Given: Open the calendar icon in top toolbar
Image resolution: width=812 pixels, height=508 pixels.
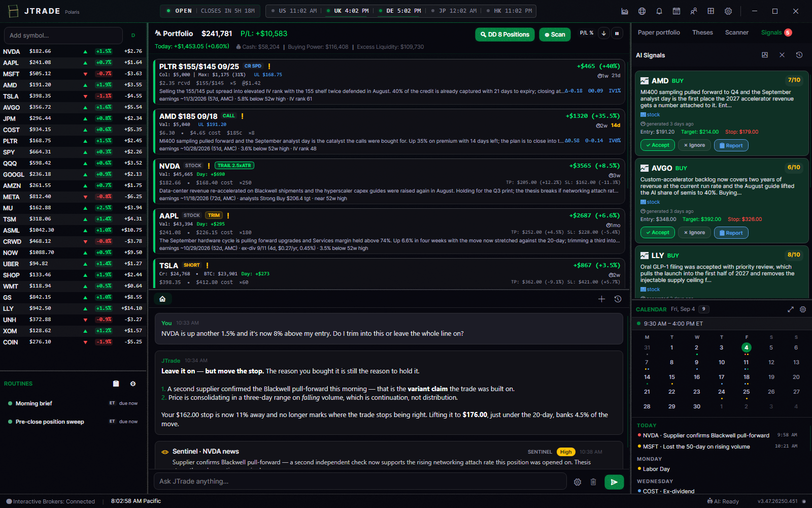Looking at the screenshot, I should point(676,11).
